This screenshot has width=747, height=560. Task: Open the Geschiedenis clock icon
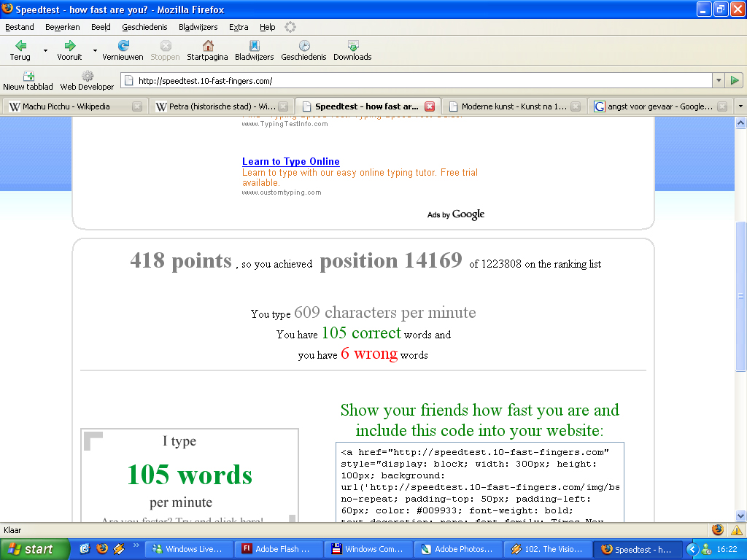click(x=303, y=46)
